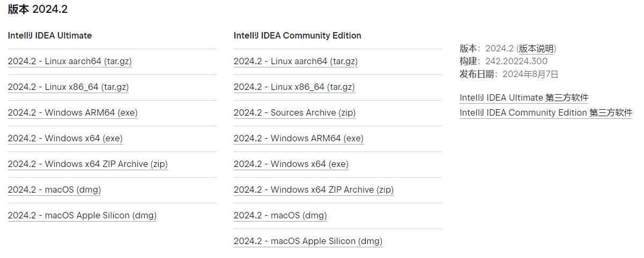Image resolution: width=644 pixels, height=258 pixels.
Task: Download Community macOS Apple Silicon dmg
Action: (308, 241)
